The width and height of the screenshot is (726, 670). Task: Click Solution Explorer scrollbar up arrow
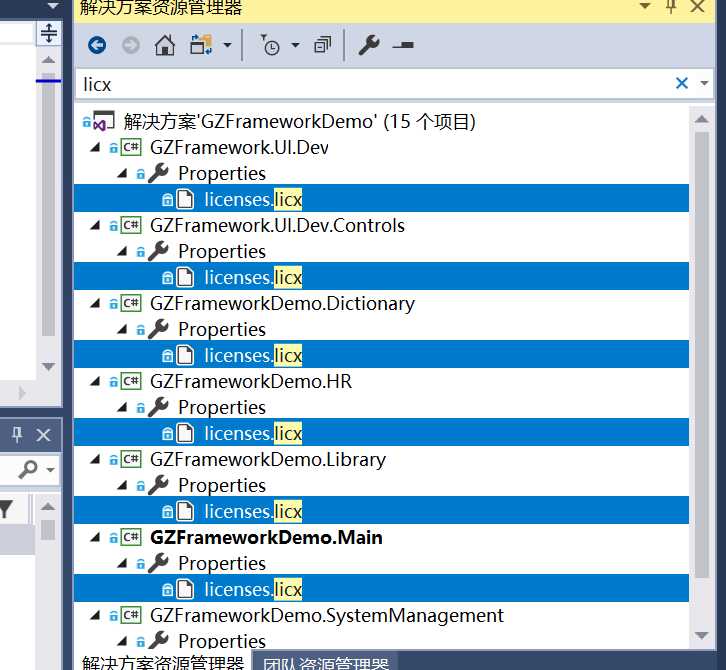(x=701, y=119)
